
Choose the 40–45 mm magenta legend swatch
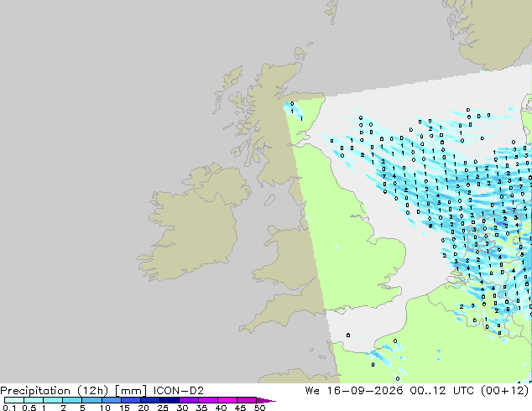coord(227,400)
